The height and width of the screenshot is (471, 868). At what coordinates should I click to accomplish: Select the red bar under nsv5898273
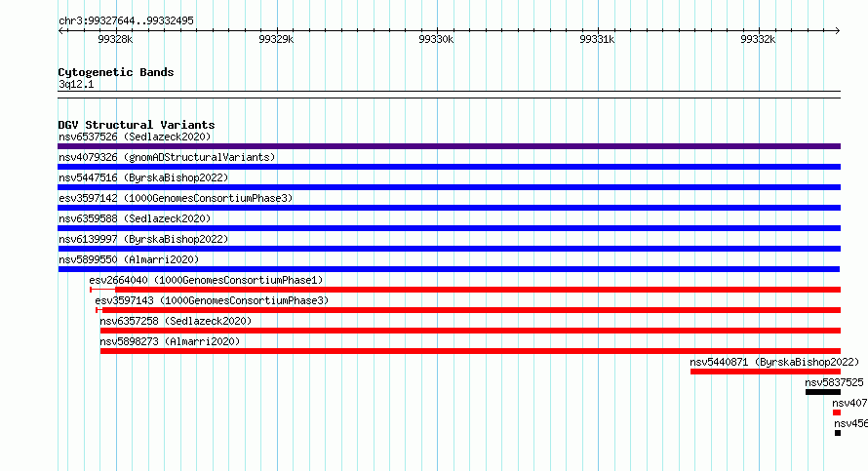coord(470,351)
